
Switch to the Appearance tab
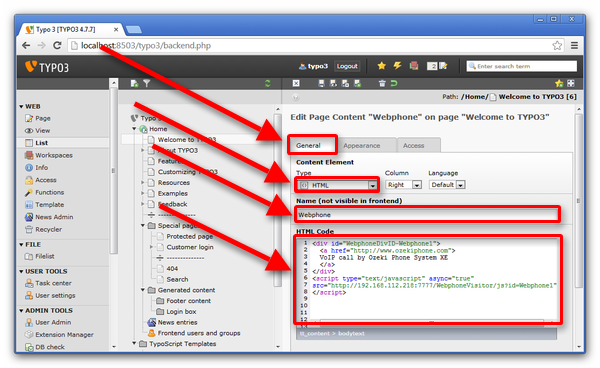tap(362, 146)
